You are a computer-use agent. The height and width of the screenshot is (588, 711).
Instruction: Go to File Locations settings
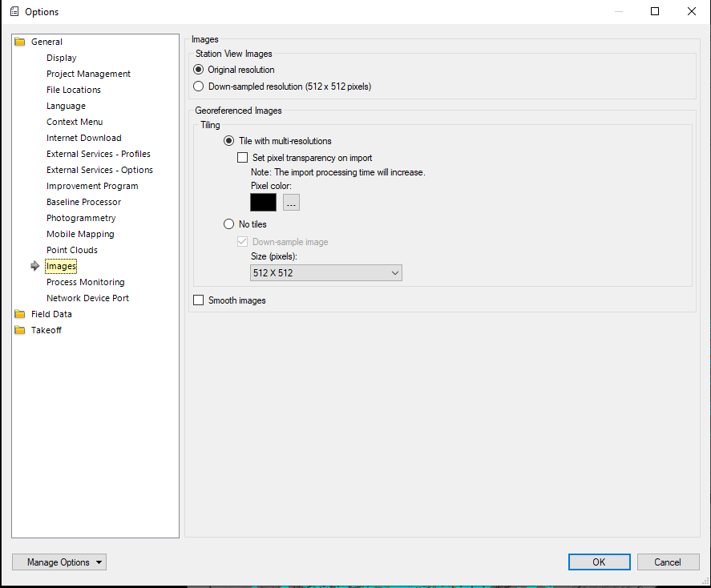[74, 90]
